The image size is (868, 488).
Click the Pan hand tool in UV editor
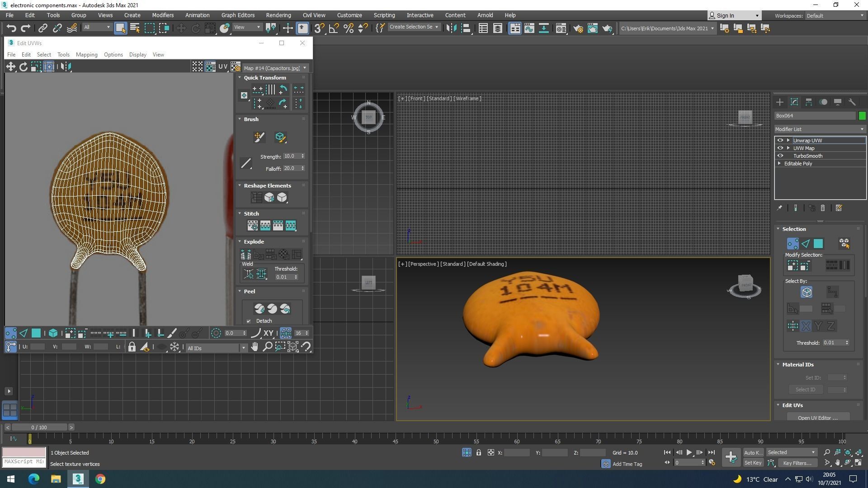[255, 347]
